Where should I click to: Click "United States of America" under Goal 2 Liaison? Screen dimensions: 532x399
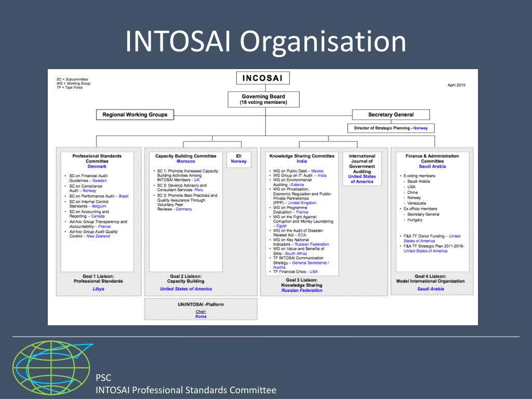(186, 289)
